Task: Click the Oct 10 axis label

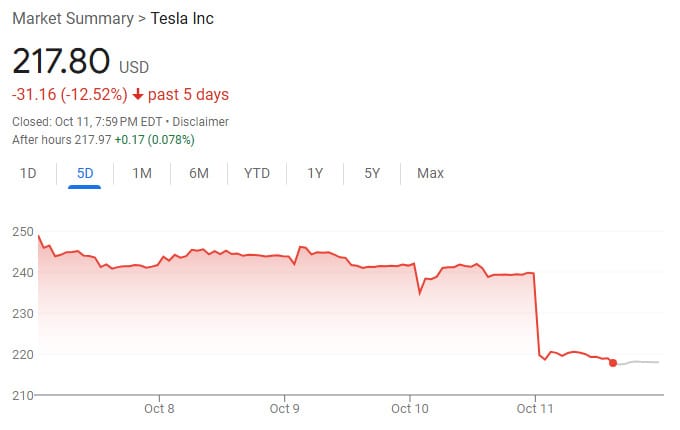Action: tap(410, 408)
